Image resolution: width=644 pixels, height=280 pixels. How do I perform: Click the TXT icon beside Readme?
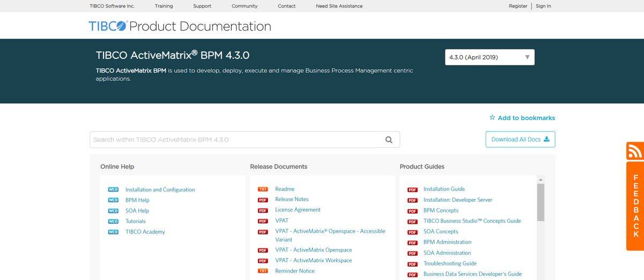[263, 189]
